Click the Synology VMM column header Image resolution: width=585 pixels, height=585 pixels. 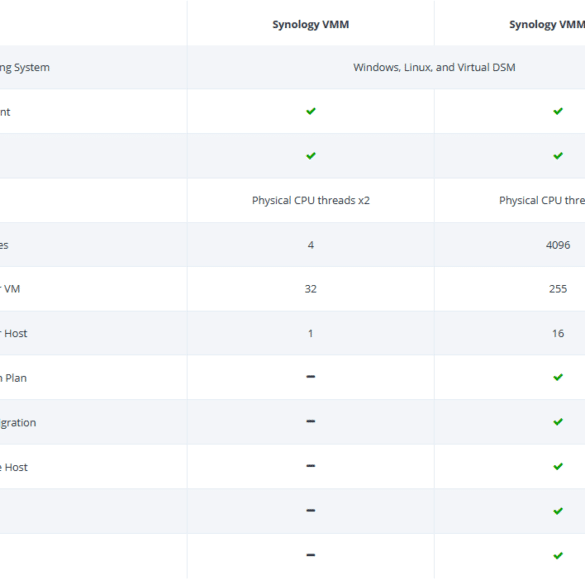tap(310, 25)
